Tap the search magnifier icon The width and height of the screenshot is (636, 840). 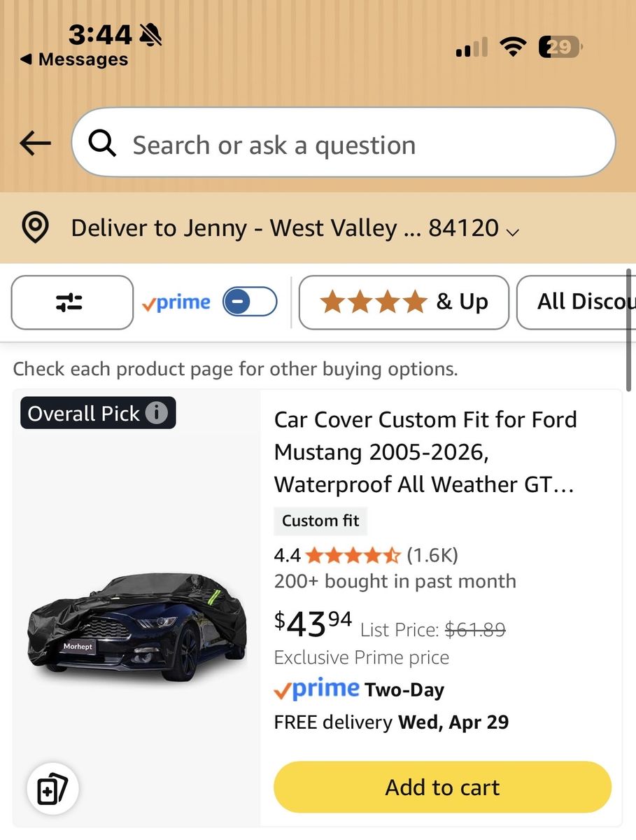pyautogui.click(x=102, y=144)
